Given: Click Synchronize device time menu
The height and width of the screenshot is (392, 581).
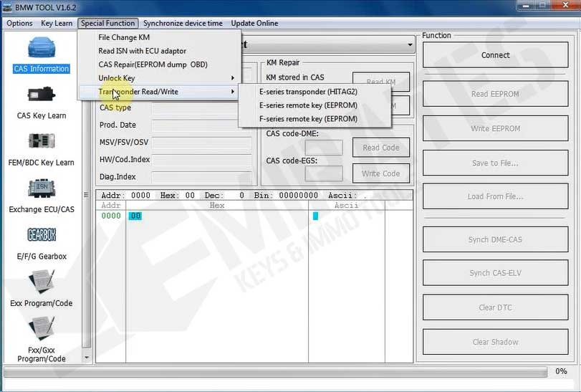Looking at the screenshot, I should (183, 24).
